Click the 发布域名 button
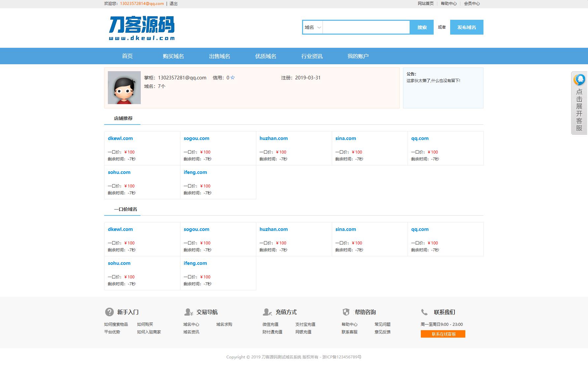The image size is (588, 367). [x=467, y=27]
